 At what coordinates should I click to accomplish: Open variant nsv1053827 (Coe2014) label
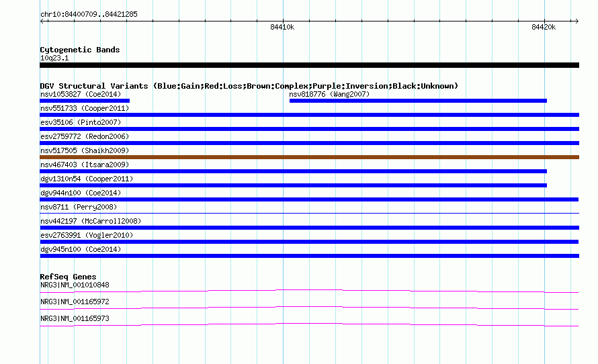[x=81, y=94]
